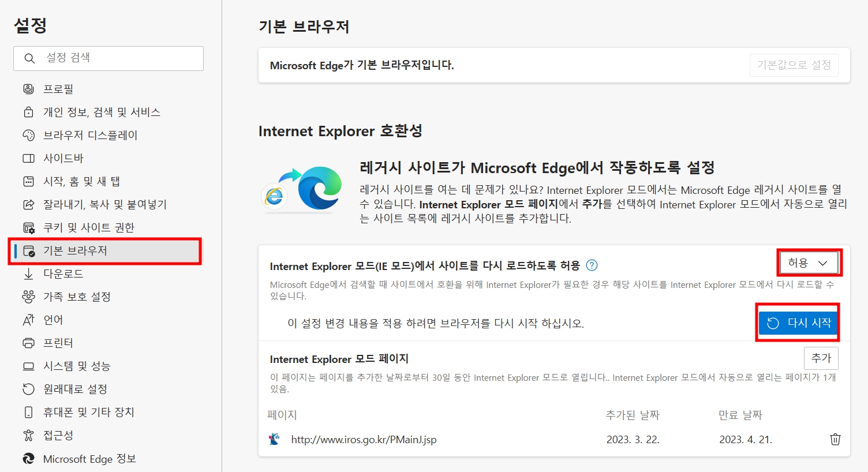Click the 다시 시작 restart button
Viewport: 868px width, 472px height.
pyautogui.click(x=798, y=323)
